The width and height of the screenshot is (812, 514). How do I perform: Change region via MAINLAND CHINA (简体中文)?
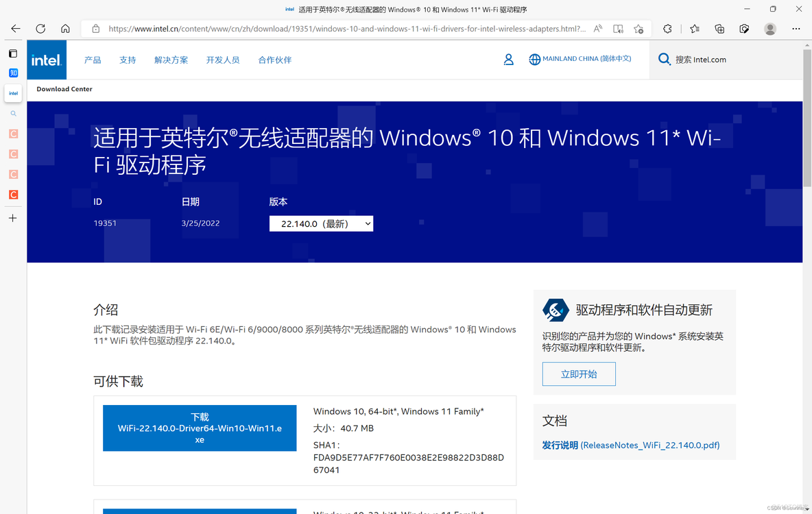tap(587, 59)
